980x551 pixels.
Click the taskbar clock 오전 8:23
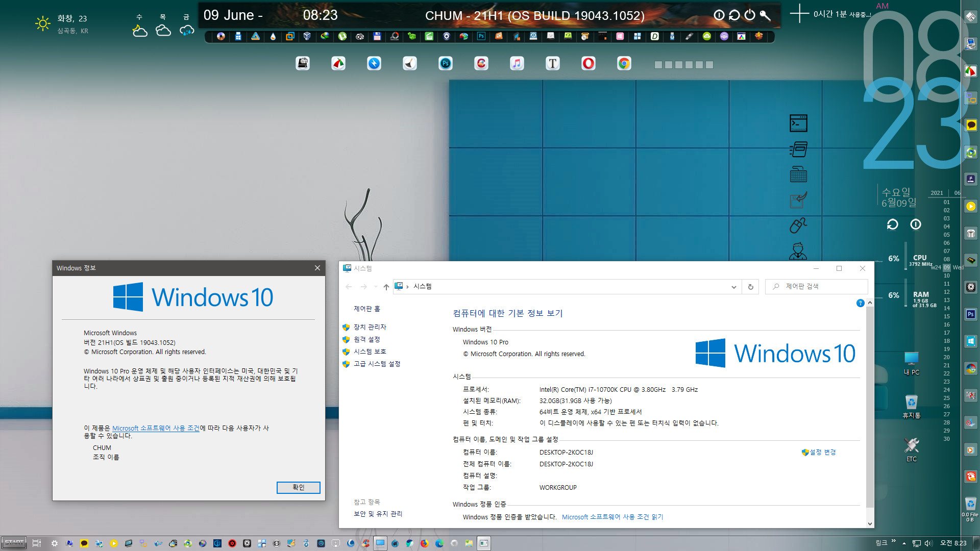tap(953, 543)
